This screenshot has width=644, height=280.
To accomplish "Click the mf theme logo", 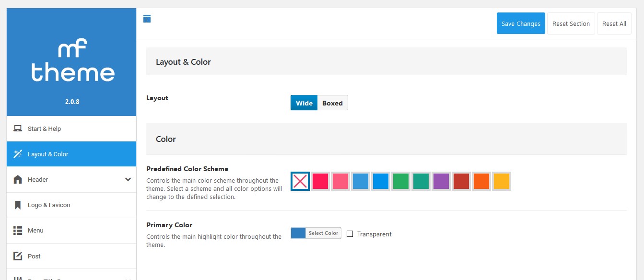I will pyautogui.click(x=73, y=61).
